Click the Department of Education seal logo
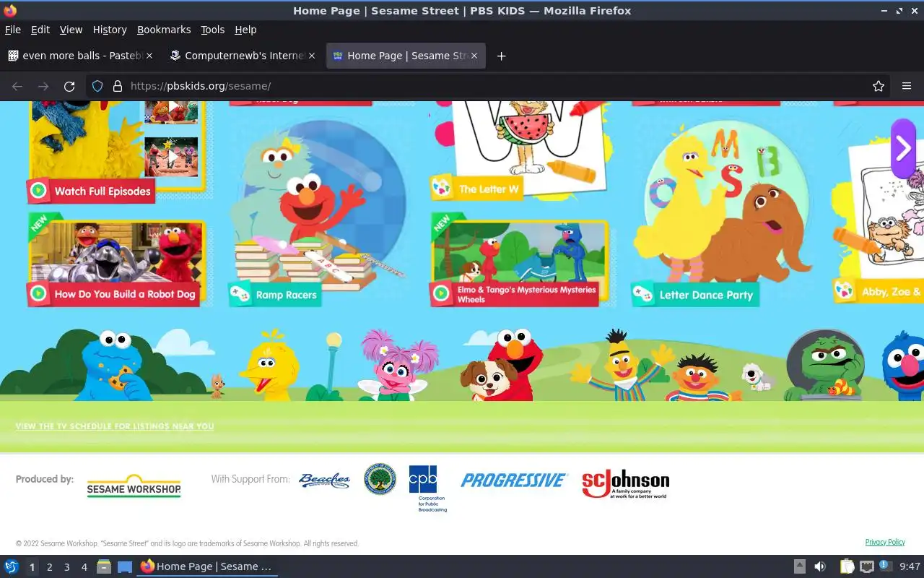The width and height of the screenshot is (924, 578). (x=380, y=479)
